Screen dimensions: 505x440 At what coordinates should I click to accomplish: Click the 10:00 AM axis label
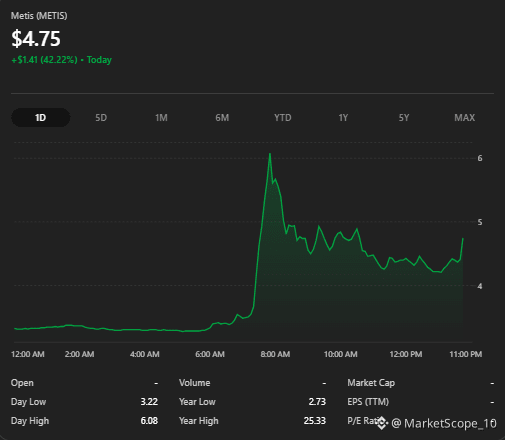pyautogui.click(x=341, y=354)
